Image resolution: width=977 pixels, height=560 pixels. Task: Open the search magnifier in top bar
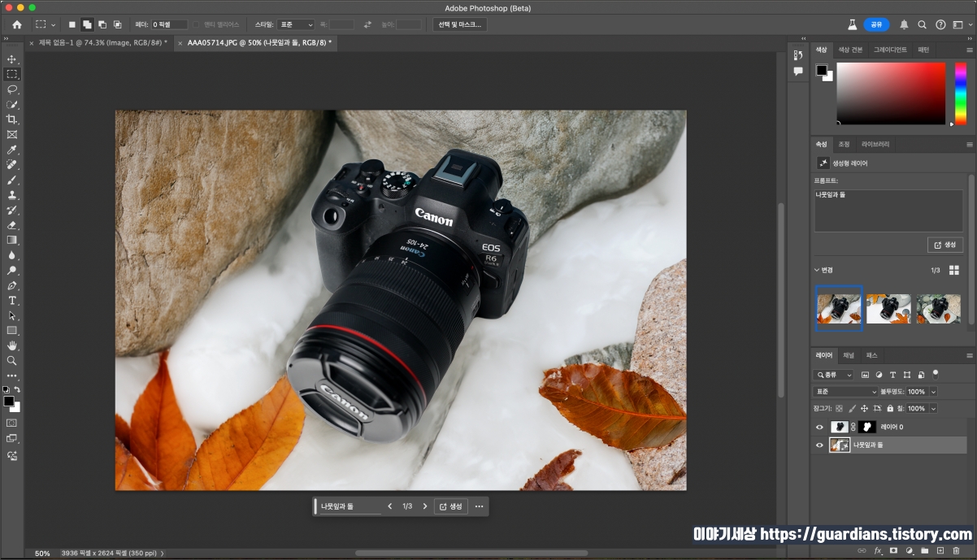923,24
